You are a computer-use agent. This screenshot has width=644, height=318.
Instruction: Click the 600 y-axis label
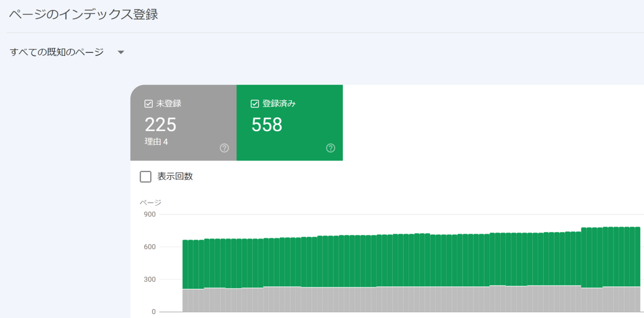pyautogui.click(x=149, y=247)
